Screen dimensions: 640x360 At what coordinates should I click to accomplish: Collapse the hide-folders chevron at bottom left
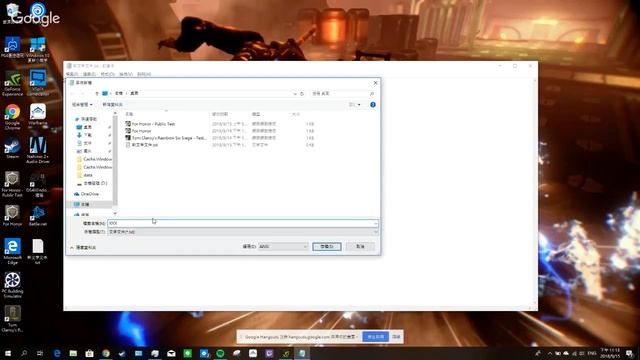pyautogui.click(x=72, y=248)
